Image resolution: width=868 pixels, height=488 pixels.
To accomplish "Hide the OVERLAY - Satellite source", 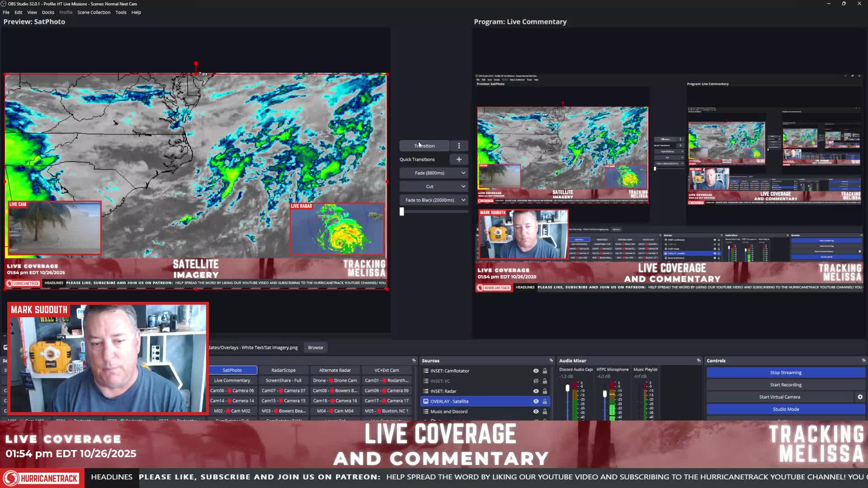I will (x=536, y=401).
